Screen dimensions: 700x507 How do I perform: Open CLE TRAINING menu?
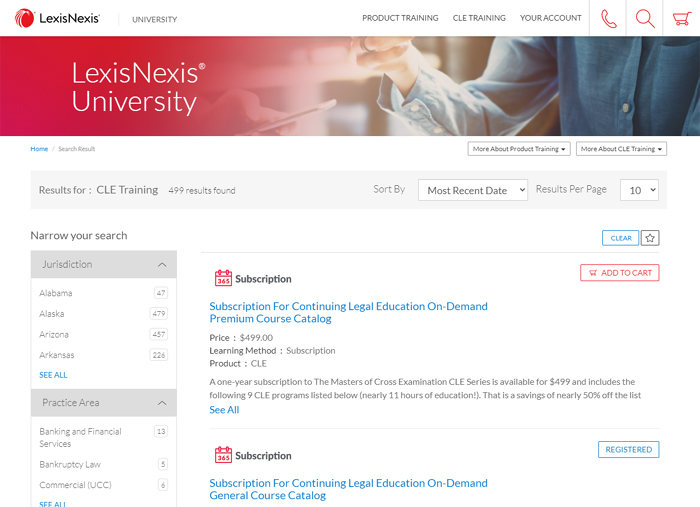[x=479, y=18]
